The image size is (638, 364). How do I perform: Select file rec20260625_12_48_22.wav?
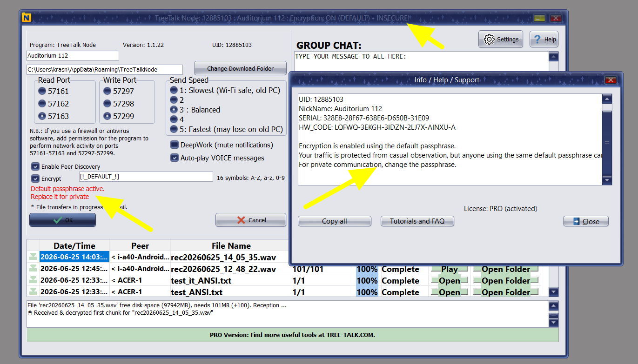(223, 269)
